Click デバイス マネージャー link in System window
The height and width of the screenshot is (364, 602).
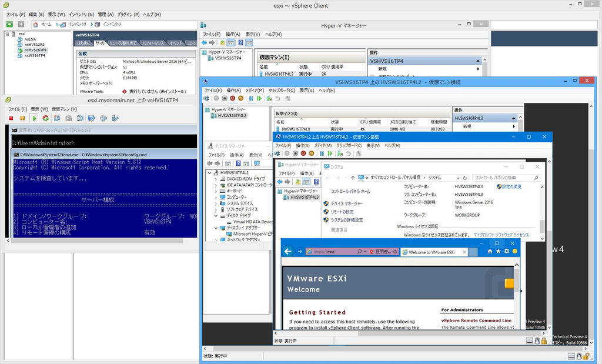(347, 203)
